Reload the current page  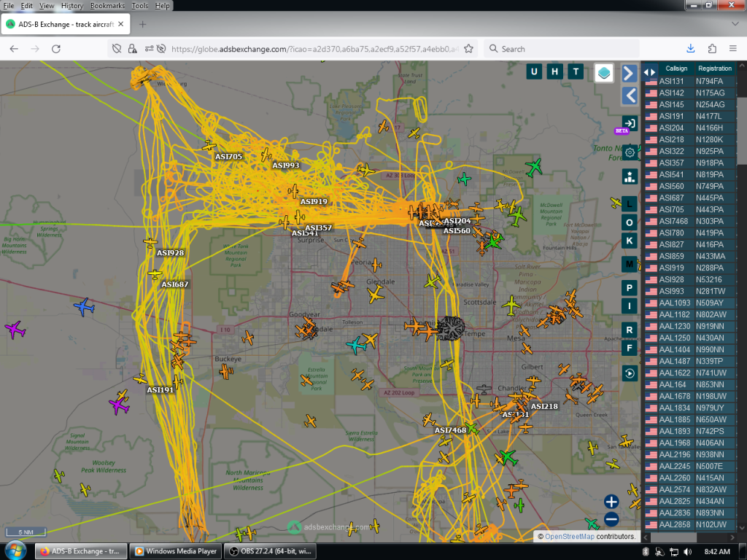[55, 49]
